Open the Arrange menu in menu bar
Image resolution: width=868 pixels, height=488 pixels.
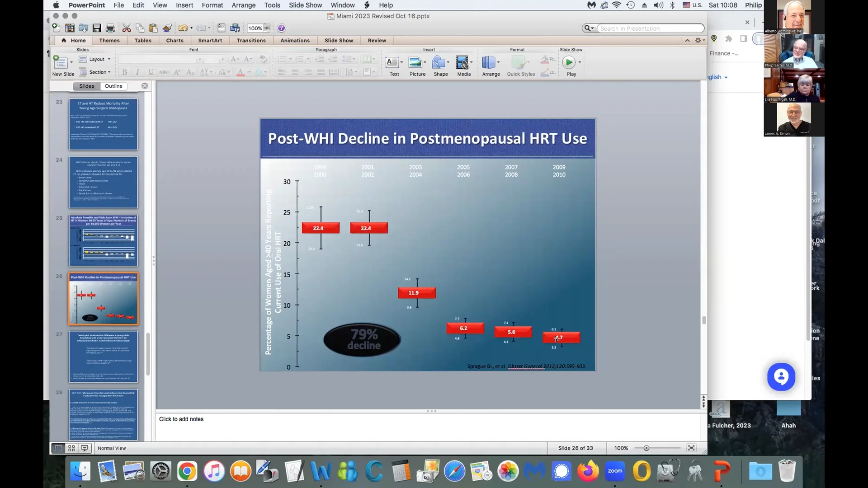pyautogui.click(x=244, y=5)
